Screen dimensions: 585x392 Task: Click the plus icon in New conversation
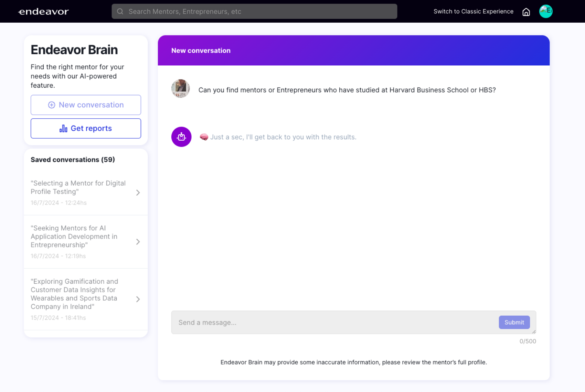pyautogui.click(x=52, y=105)
